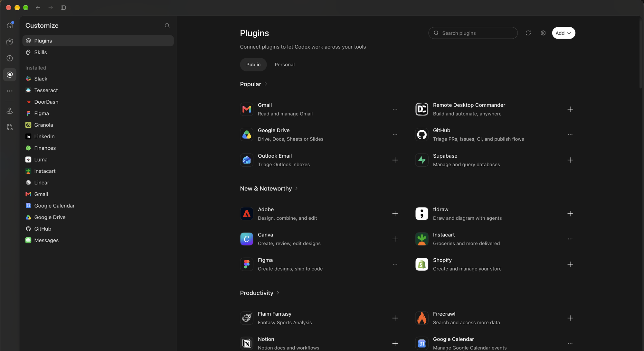Click the three-dots more icon in left rail
Viewport: 644px width, 351px height.
click(x=10, y=91)
